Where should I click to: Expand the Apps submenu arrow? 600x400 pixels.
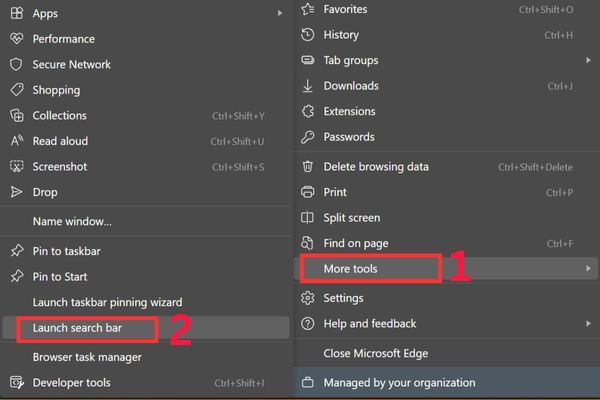pos(280,14)
